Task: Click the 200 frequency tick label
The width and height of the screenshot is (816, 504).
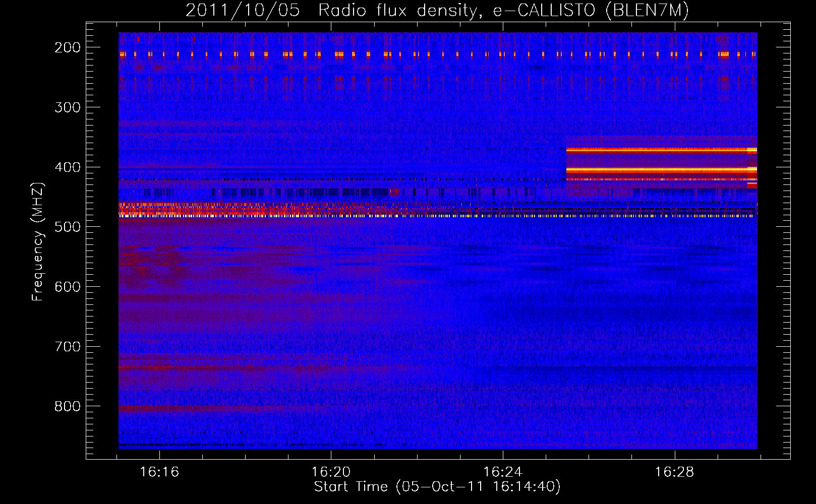Action: click(x=68, y=47)
